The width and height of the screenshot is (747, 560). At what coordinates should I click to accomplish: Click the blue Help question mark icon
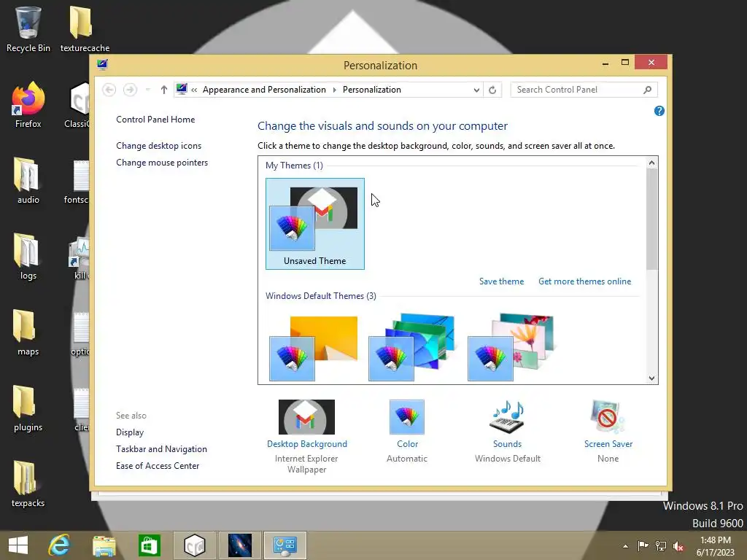[x=659, y=111]
